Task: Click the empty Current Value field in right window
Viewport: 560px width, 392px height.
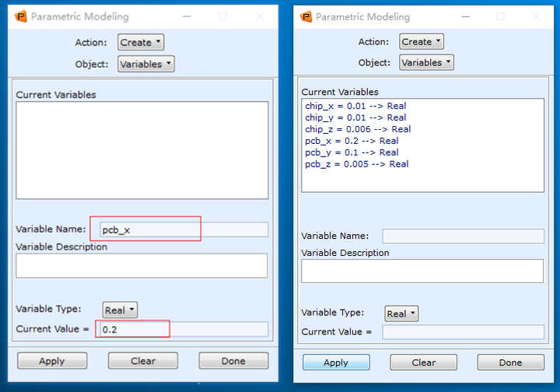Action: (x=464, y=331)
